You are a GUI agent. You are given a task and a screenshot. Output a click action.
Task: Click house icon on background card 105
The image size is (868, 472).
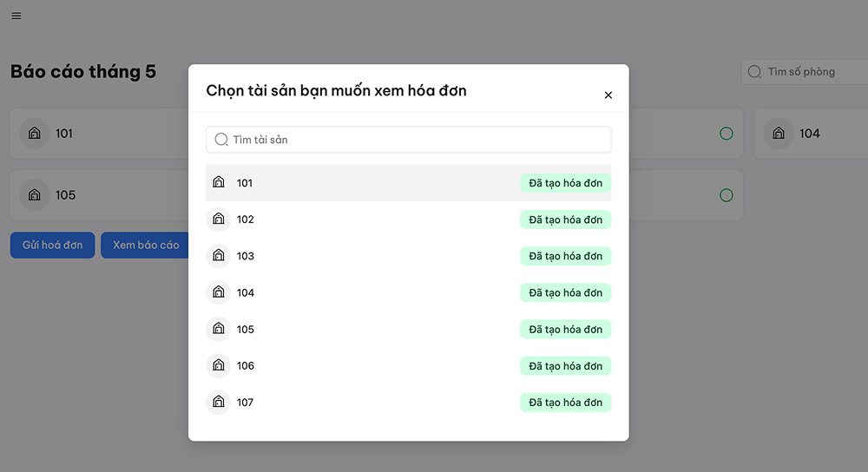[x=35, y=194]
